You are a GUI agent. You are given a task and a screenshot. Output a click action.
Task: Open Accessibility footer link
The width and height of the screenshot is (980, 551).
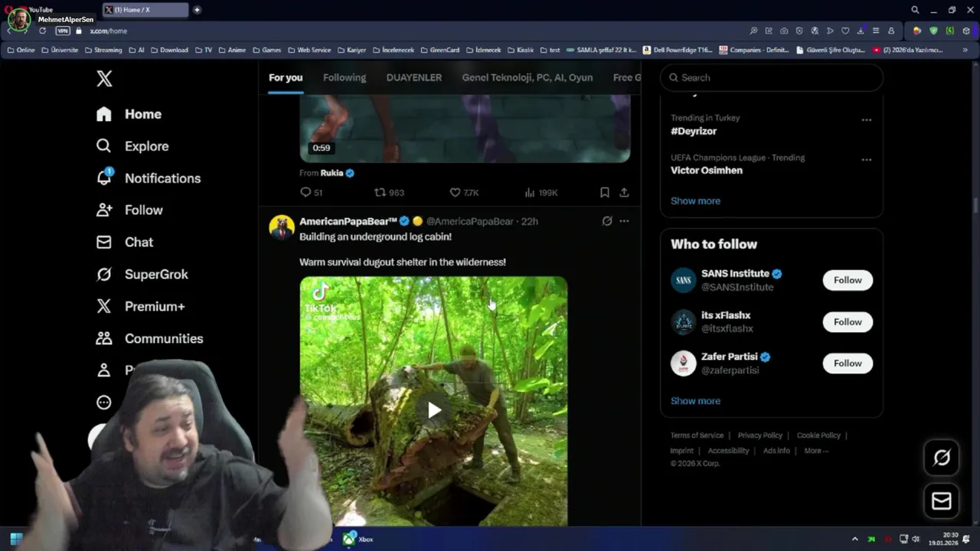[728, 451]
